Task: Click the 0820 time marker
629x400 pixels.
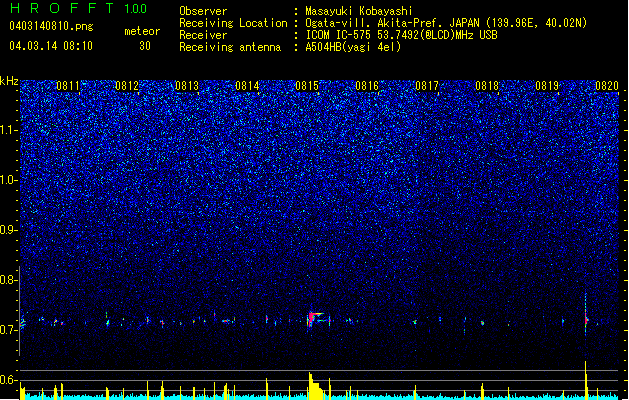Action: [x=607, y=86]
